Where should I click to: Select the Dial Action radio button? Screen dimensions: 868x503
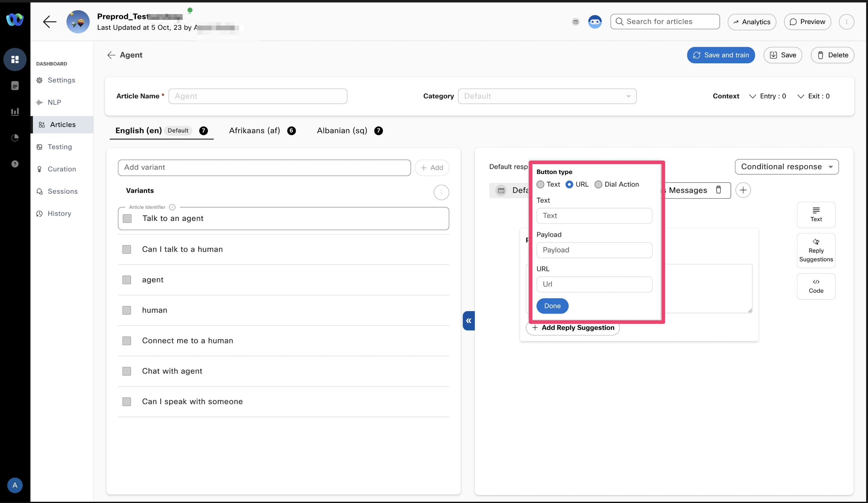(598, 184)
